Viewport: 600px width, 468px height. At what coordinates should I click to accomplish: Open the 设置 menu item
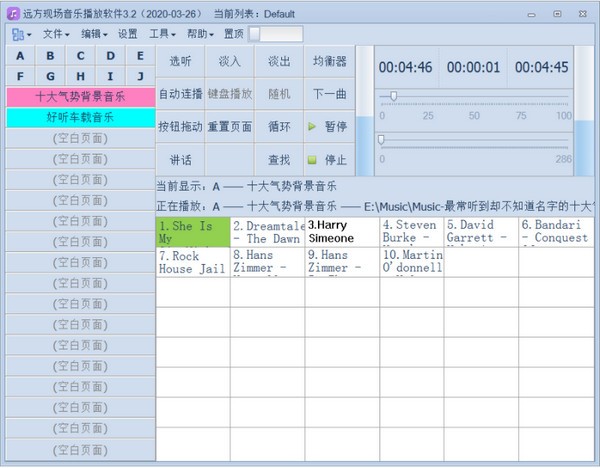pos(128,34)
